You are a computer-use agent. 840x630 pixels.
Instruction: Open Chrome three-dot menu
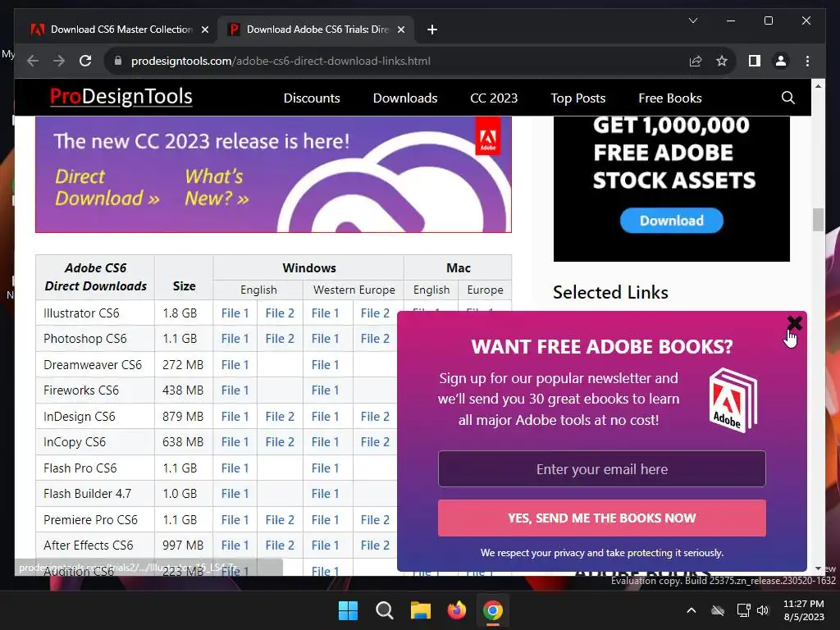[807, 61]
